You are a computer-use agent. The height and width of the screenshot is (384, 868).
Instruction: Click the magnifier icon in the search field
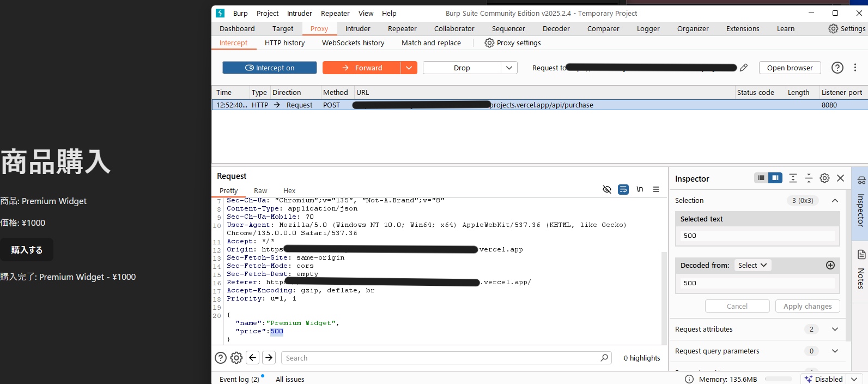click(604, 358)
